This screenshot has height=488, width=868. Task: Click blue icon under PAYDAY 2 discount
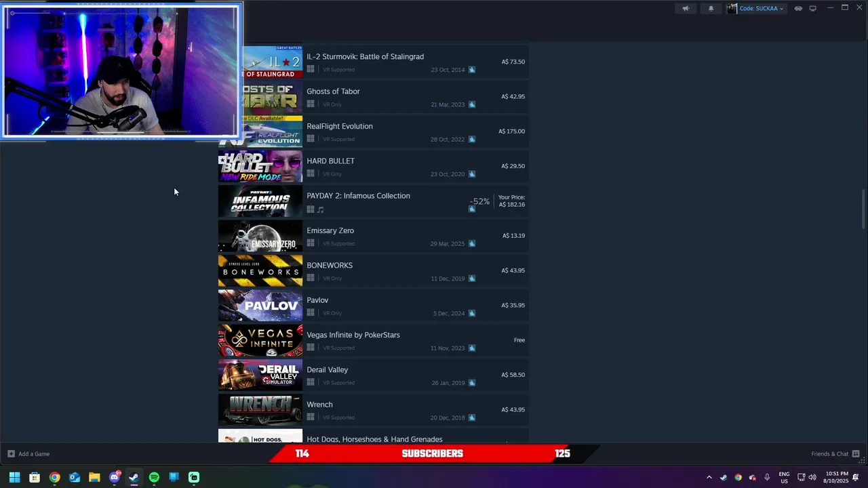(x=472, y=209)
